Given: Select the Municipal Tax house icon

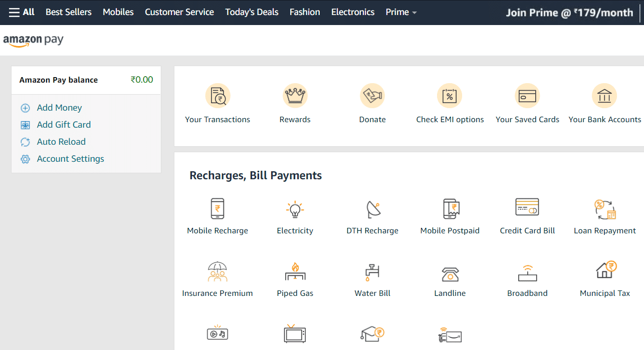Looking at the screenshot, I should pos(606,270).
